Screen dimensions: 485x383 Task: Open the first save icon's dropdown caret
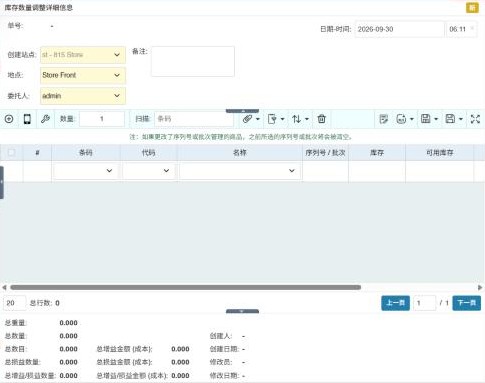(x=436, y=119)
